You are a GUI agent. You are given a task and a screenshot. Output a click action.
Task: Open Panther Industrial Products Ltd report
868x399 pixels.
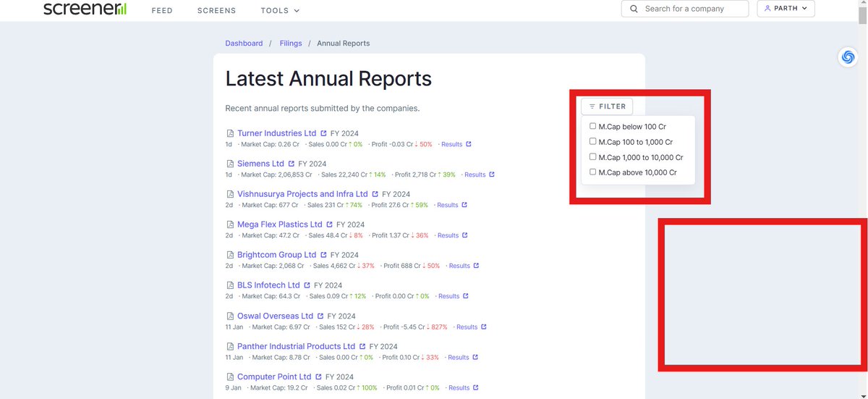296,346
